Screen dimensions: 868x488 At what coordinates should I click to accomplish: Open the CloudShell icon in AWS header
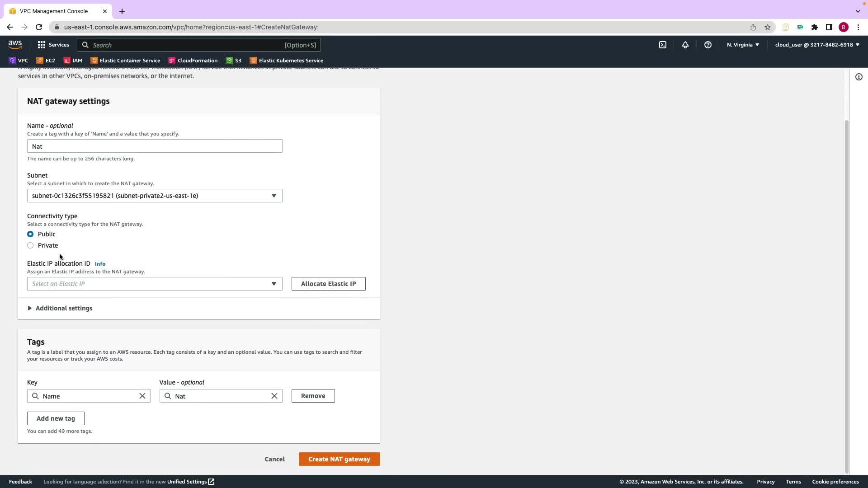(663, 45)
